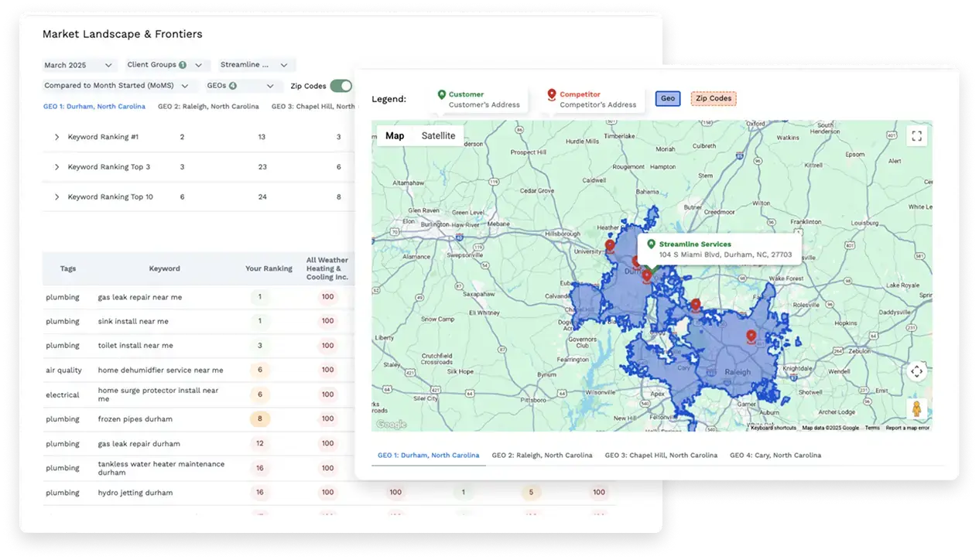The width and height of the screenshot is (979, 560).
Task: Click keyword 'home dehumidifier service near me'
Action: pyautogui.click(x=160, y=370)
